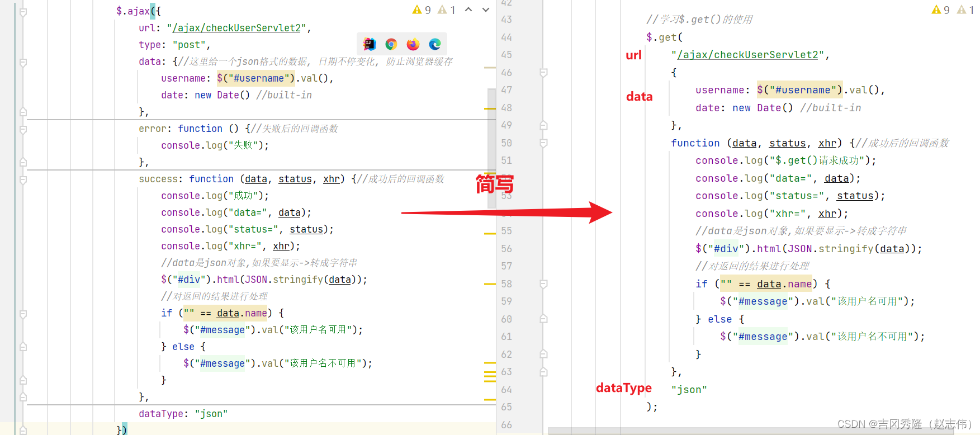Viewport: 980px width, 435px height.
Task: Click line number 47 in the gutter
Action: coord(506,90)
